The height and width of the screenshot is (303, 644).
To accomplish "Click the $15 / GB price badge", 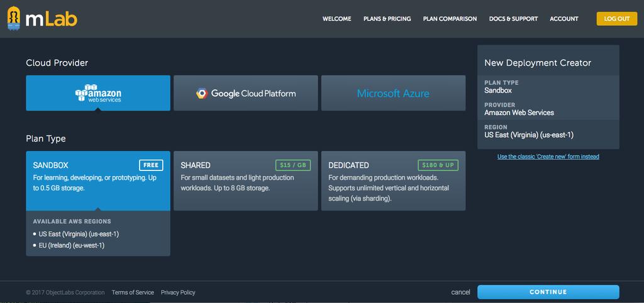I will [x=293, y=165].
